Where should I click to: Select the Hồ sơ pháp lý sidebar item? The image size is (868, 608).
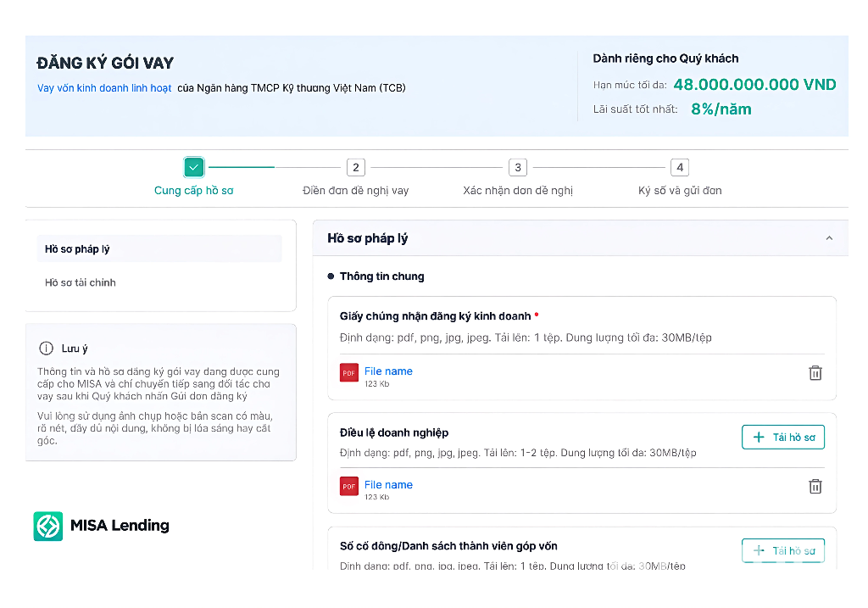[79, 248]
